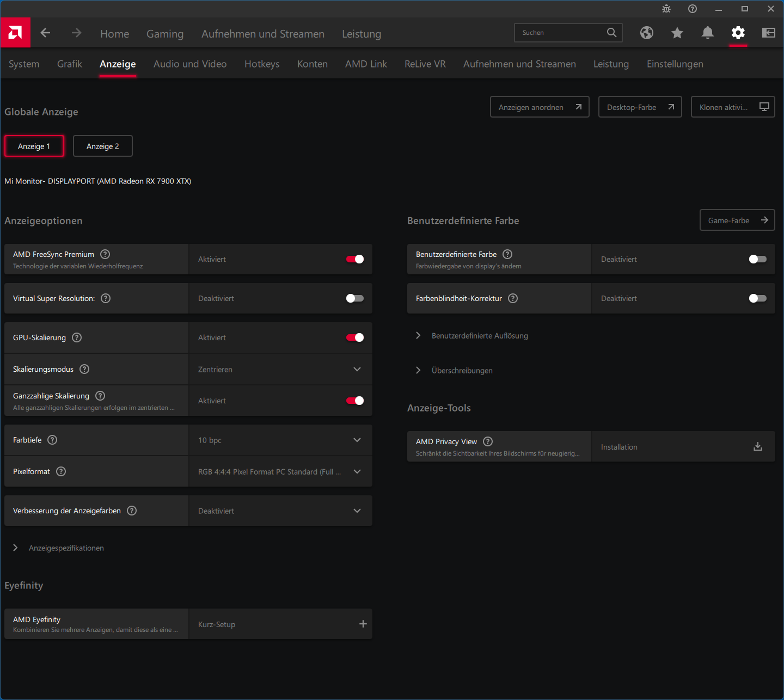Switch to the Grafik tab
Image resolution: width=784 pixels, height=700 pixels.
(70, 64)
